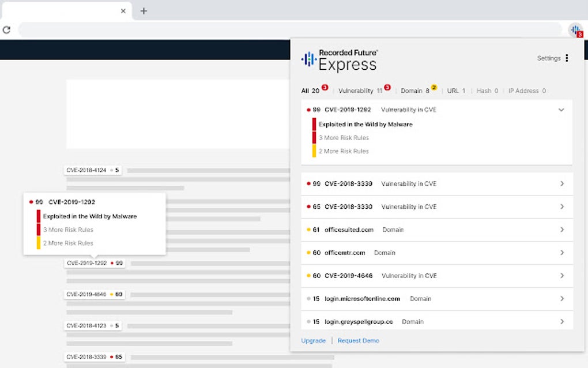Viewport: 588px width, 368px height.
Task: Click the red risk dot beside CVE-2018-1292
Action: (x=308, y=110)
